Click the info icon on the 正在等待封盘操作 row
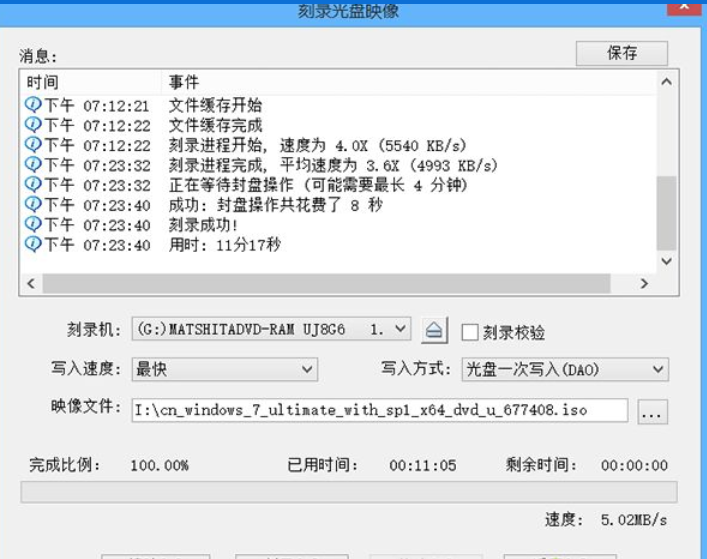707x559 pixels. point(33,185)
